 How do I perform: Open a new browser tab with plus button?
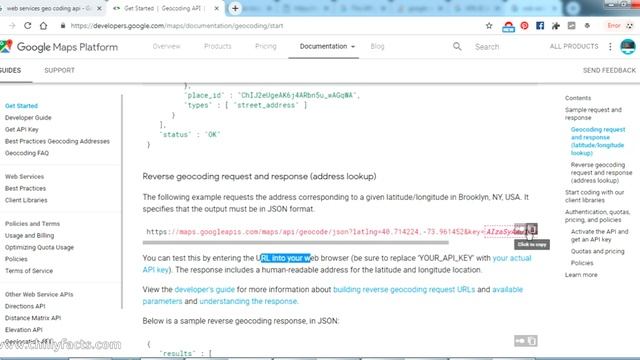pos(235,8)
